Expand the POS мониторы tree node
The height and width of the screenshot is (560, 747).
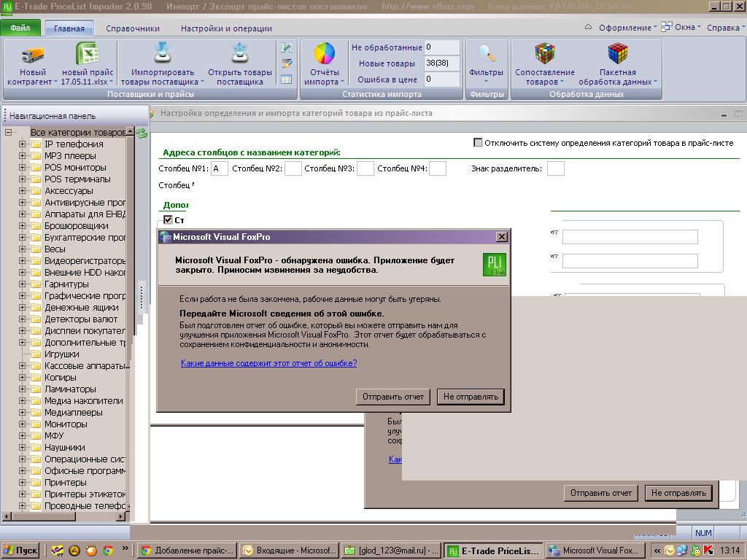(22, 167)
